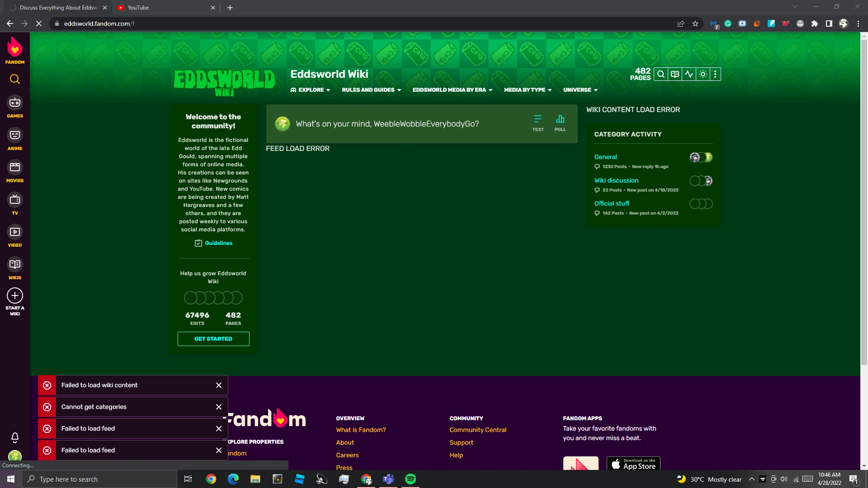
Task: Toggle the light/dark theme switch icon
Action: pos(703,75)
